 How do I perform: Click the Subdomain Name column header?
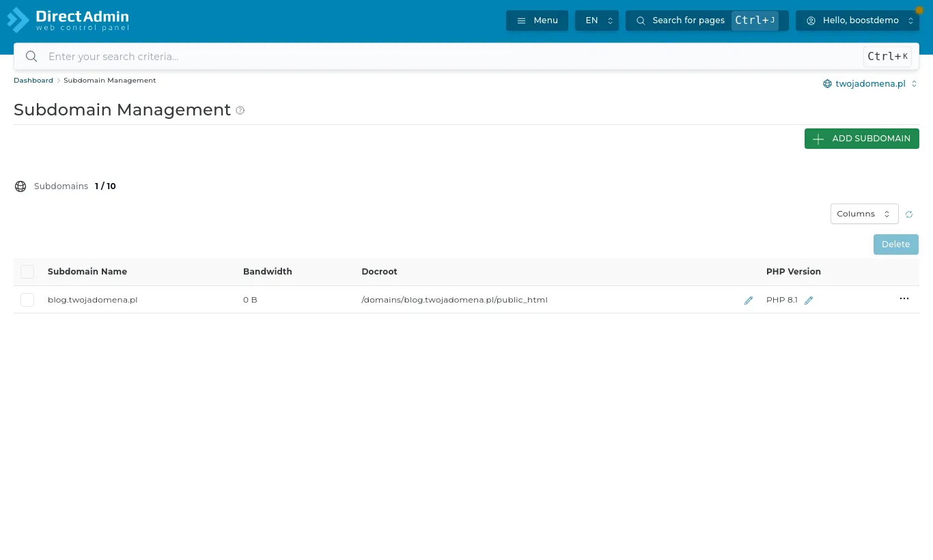[87, 272]
